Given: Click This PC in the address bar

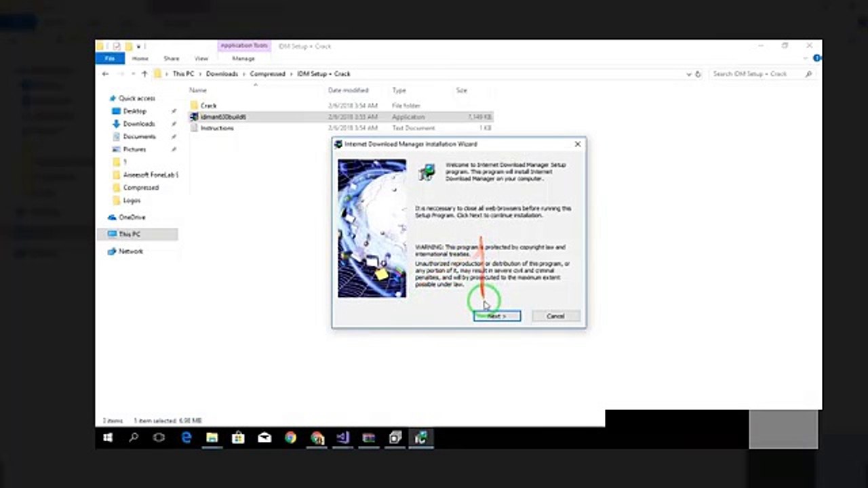Looking at the screenshot, I should click(x=183, y=74).
